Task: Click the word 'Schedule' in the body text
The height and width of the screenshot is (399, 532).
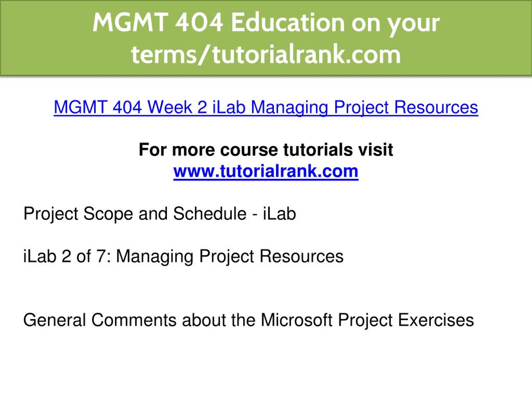Action: pyautogui.click(x=210, y=214)
